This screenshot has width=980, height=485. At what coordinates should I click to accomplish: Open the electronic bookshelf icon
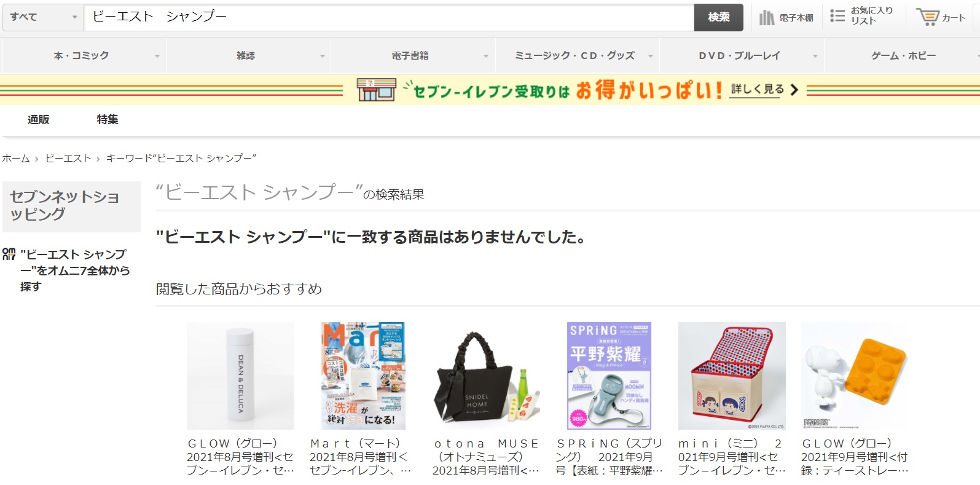click(x=767, y=17)
